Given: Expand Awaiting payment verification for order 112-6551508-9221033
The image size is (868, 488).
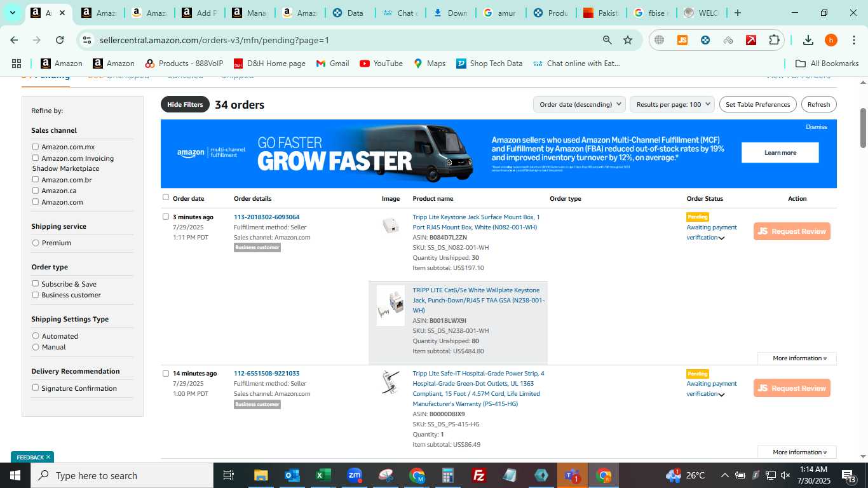Looking at the screenshot, I should coord(721,395).
